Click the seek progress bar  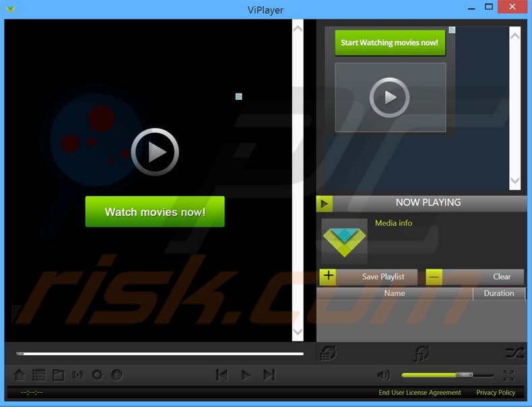coord(160,354)
